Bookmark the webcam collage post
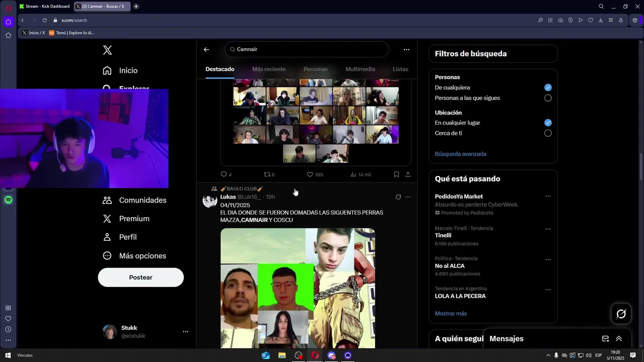 (x=396, y=174)
